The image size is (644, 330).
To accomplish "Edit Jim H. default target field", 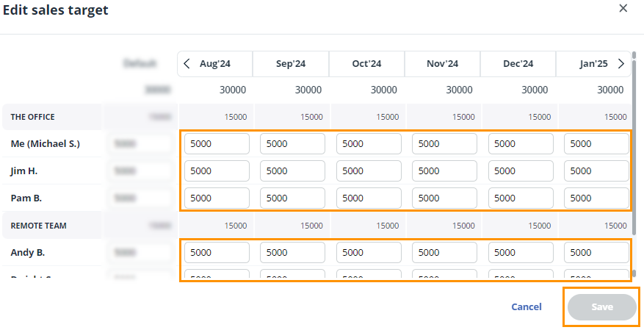I will [x=140, y=171].
